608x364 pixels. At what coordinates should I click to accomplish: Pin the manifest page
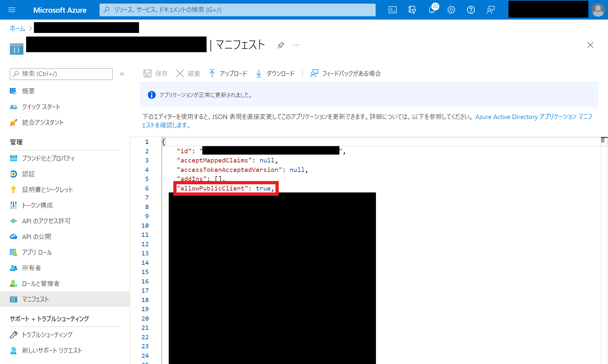[281, 45]
